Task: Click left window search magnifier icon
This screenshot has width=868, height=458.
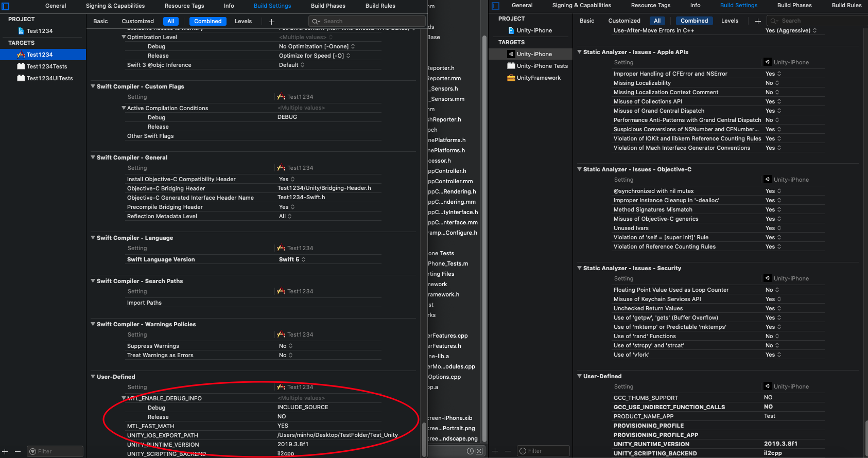Action: tap(316, 21)
